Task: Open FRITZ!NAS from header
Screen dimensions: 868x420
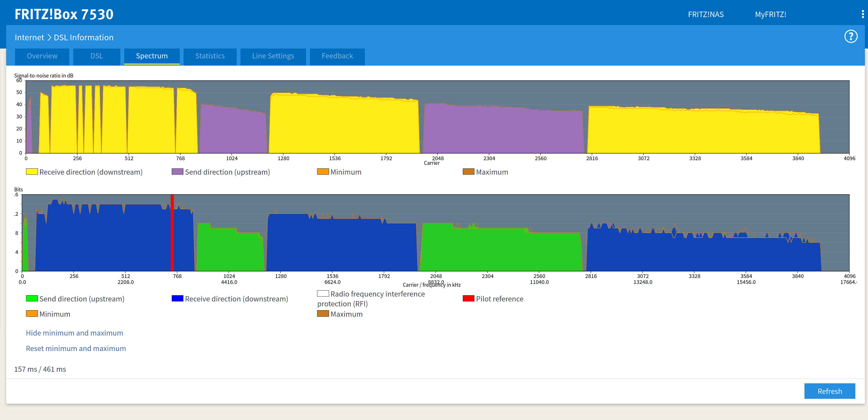Action: coord(706,14)
